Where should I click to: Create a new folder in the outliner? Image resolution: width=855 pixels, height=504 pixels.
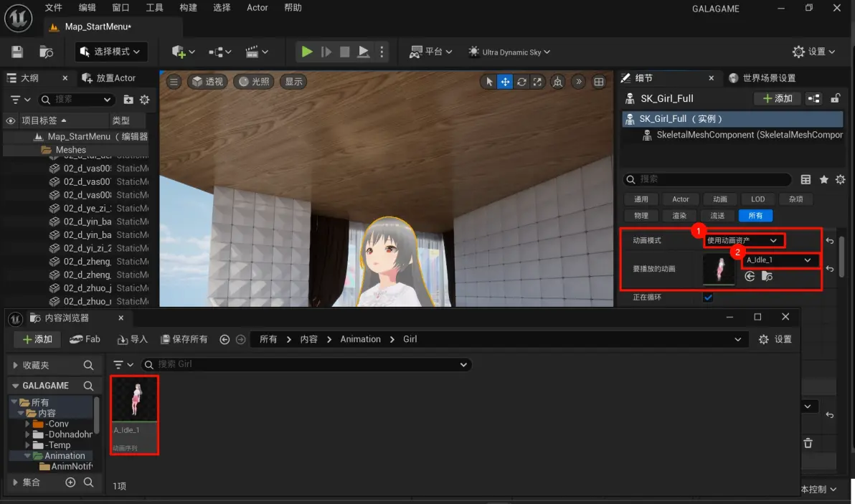(128, 100)
